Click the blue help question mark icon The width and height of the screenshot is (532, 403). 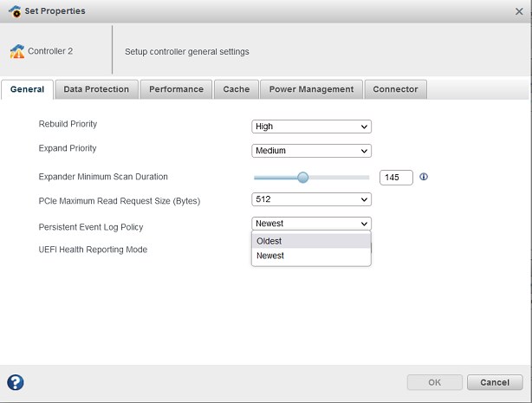[15, 382]
